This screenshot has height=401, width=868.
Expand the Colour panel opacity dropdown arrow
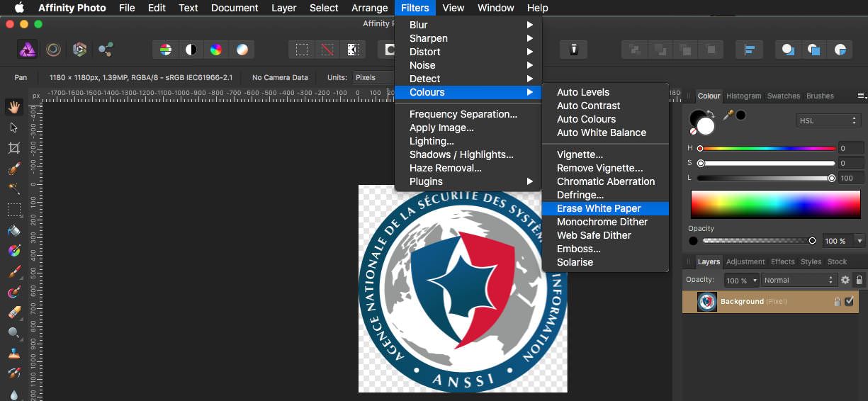859,241
